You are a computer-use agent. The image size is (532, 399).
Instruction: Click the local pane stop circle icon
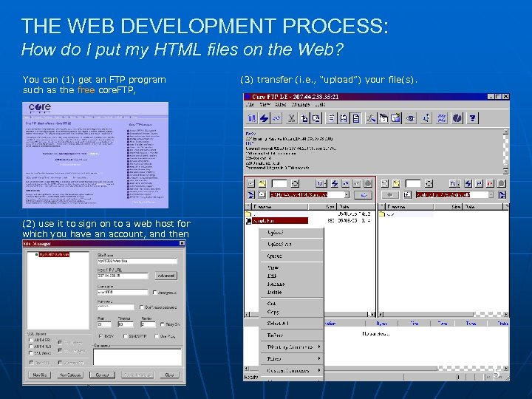pos(368,183)
